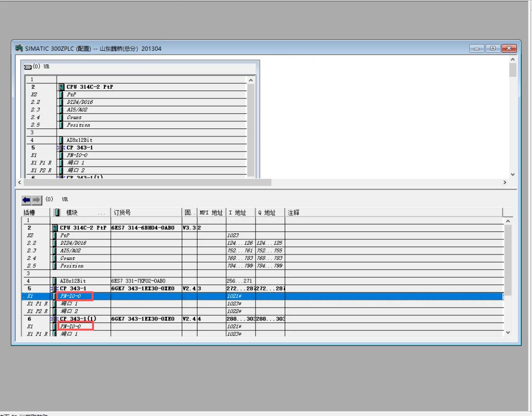This screenshot has height=416, width=532.
Task: Click the 订货号 column header
Action: pyautogui.click(x=146, y=213)
